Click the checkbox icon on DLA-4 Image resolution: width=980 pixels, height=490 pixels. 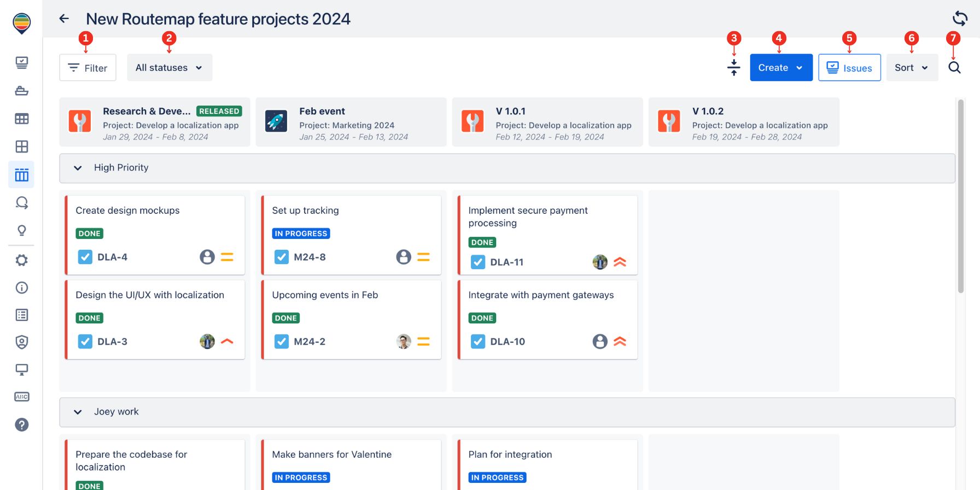(x=85, y=257)
